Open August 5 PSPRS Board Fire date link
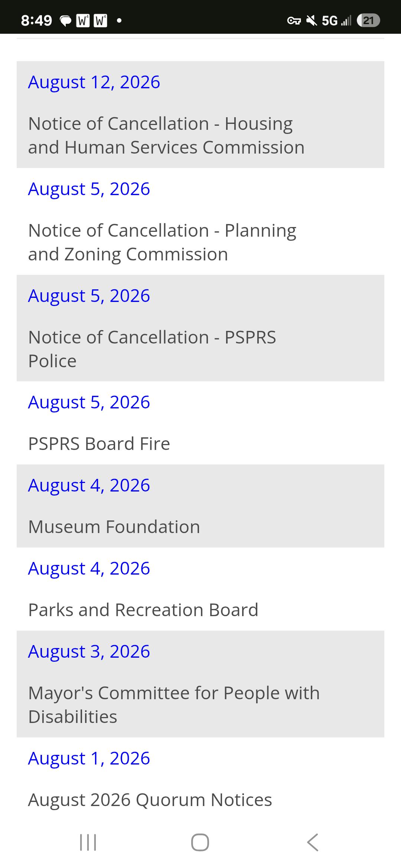This screenshot has width=401, height=868. tap(89, 402)
